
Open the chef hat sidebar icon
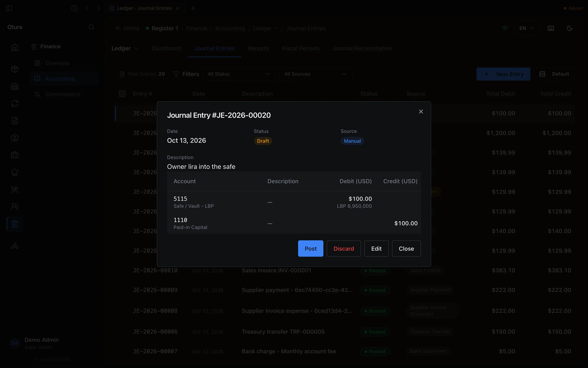pos(14,172)
